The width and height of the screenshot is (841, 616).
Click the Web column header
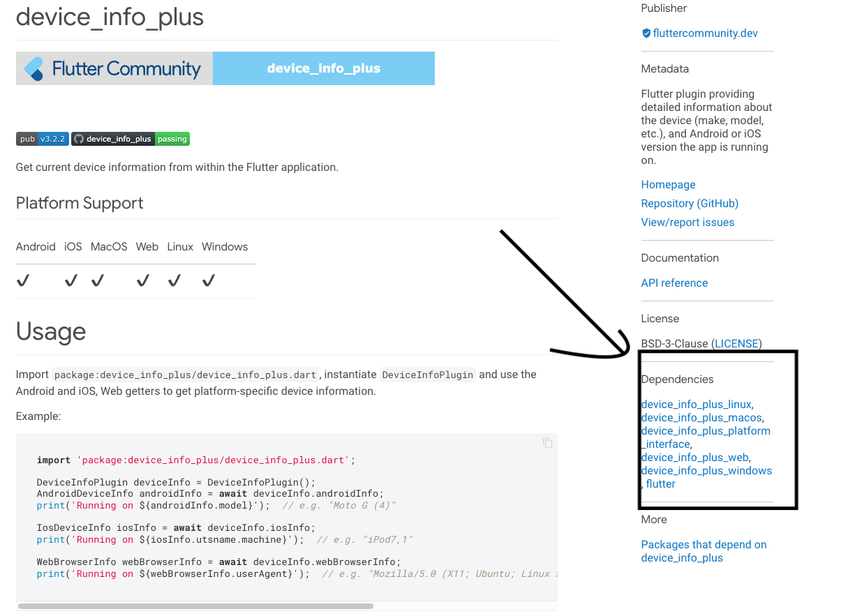point(147,246)
